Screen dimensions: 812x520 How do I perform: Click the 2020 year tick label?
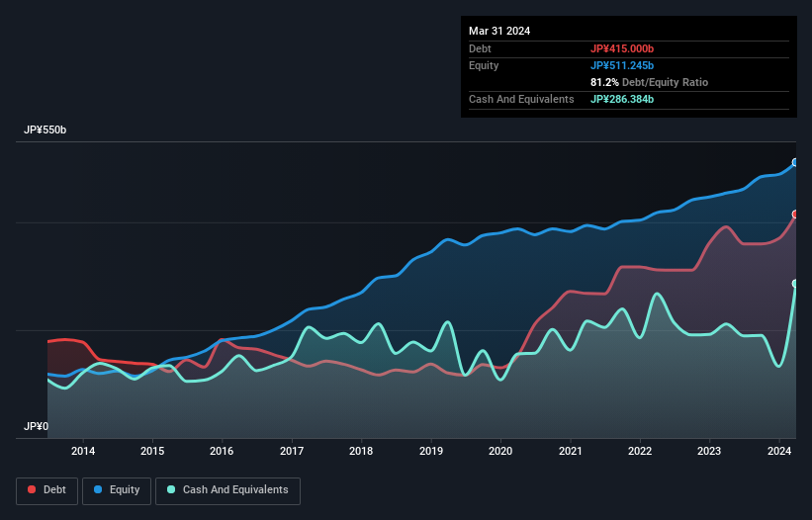501,452
